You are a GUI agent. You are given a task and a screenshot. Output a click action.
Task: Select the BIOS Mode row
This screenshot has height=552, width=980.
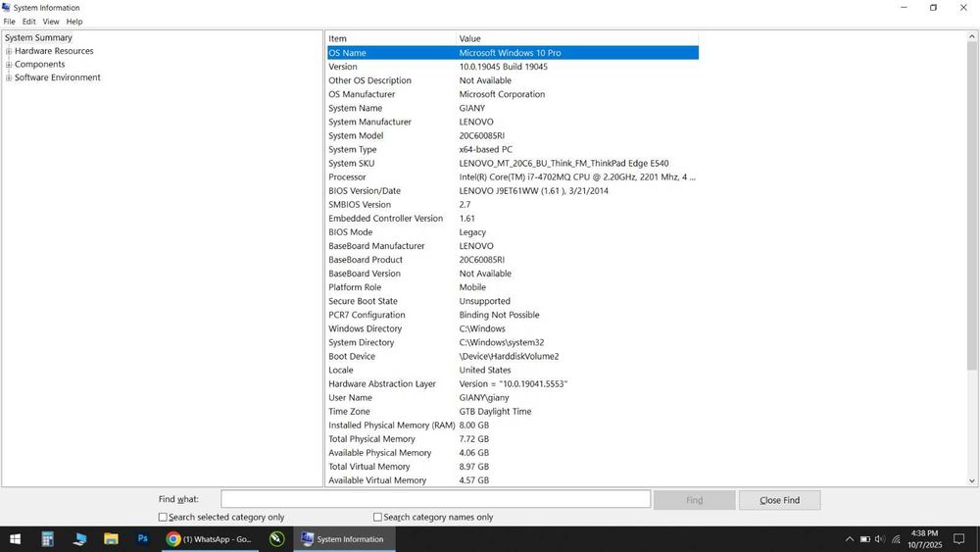click(513, 232)
